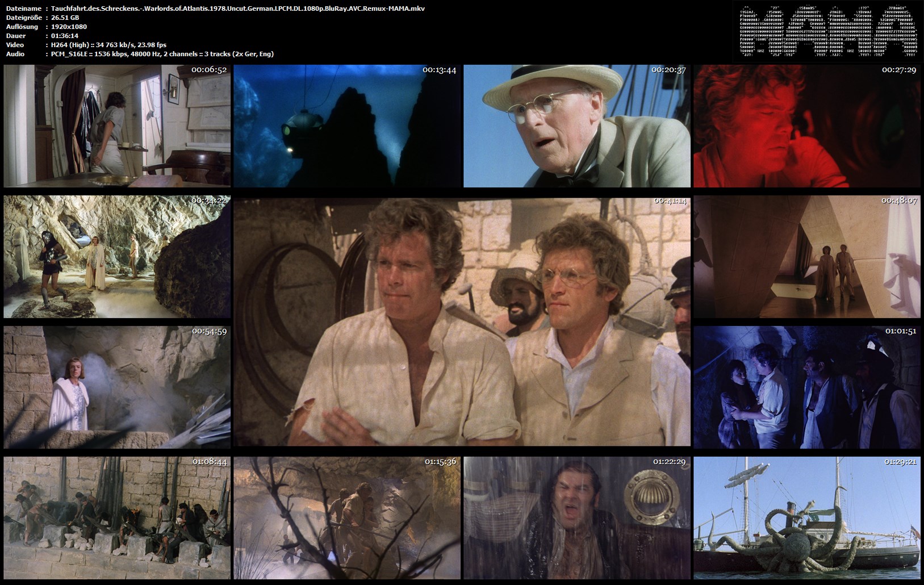Select the cave scene with the helmeted guard
The image size is (924, 585).
coord(117,257)
